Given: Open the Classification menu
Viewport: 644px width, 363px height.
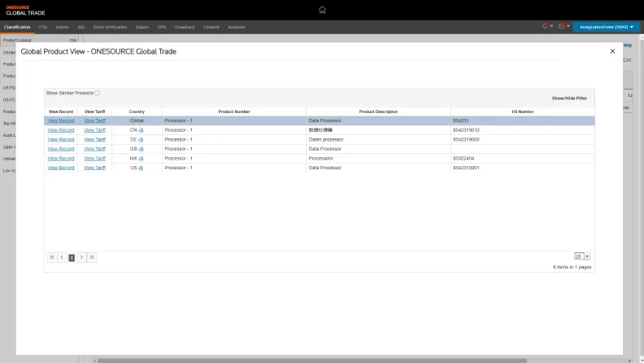Looking at the screenshot, I should (17, 27).
